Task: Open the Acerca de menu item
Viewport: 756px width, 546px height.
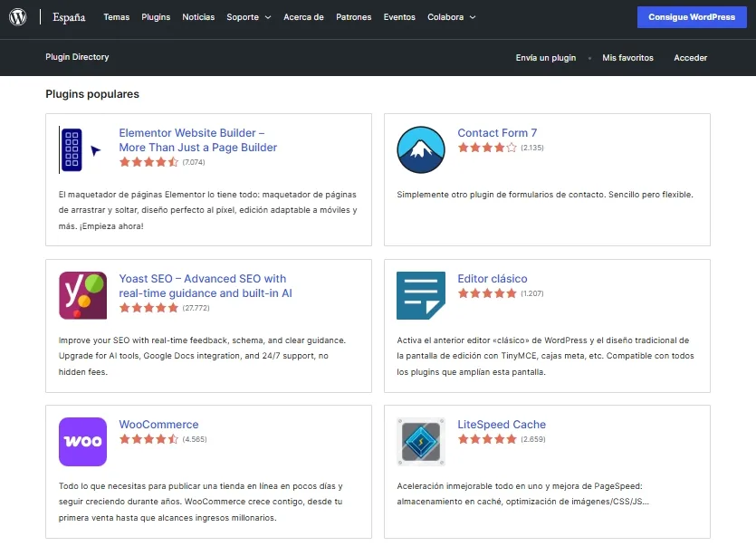Action: [303, 17]
